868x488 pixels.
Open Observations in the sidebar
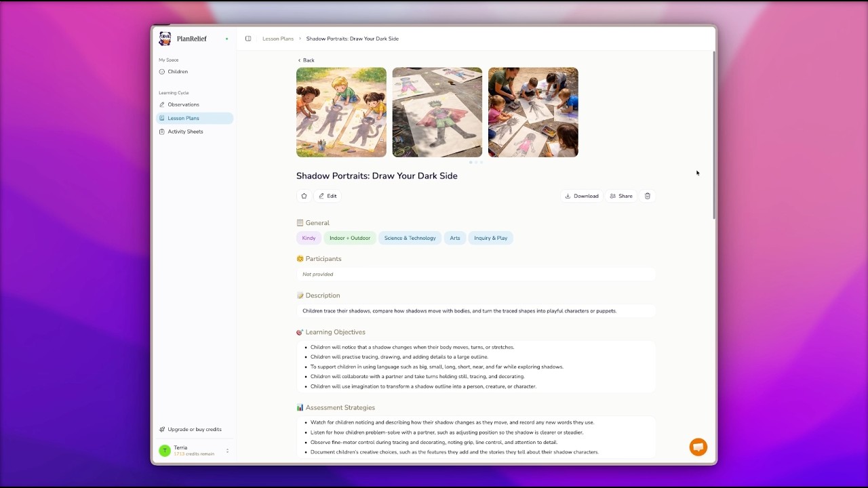pyautogui.click(x=195, y=104)
